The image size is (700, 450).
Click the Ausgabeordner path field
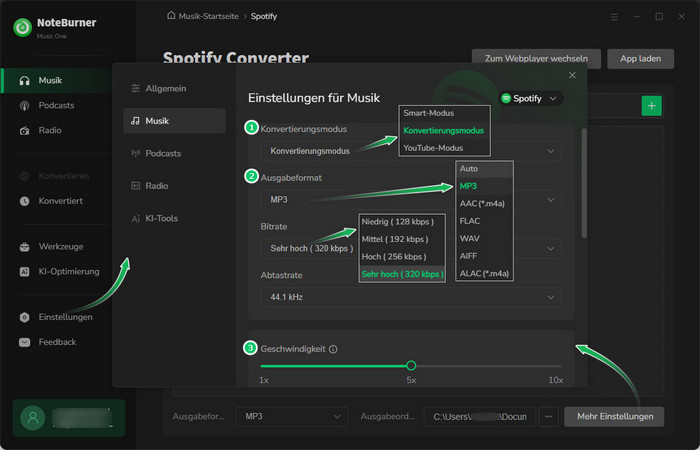pyautogui.click(x=479, y=417)
